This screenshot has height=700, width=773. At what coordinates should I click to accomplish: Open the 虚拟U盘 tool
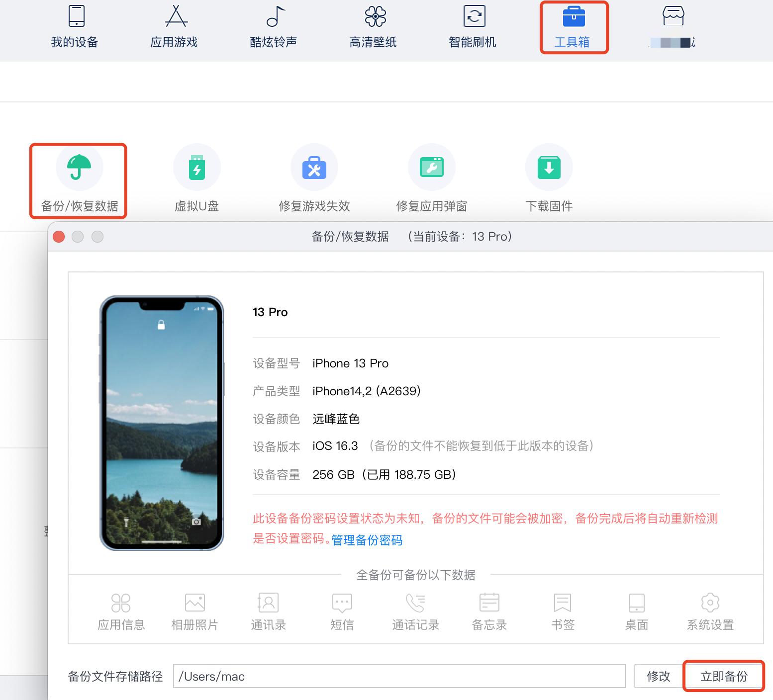pyautogui.click(x=196, y=179)
